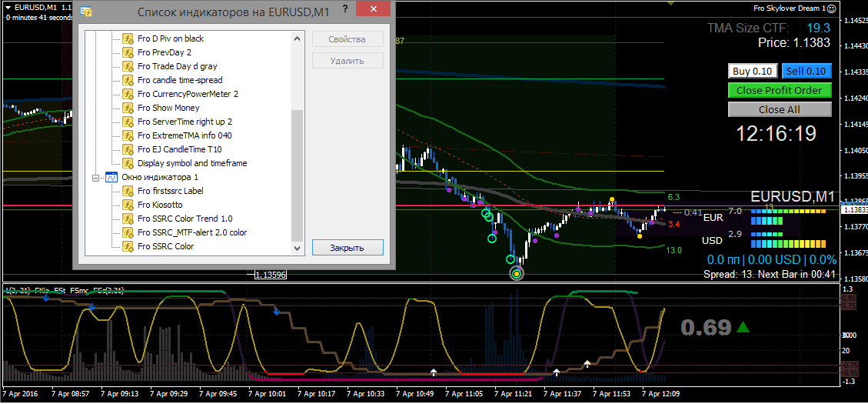
Task: Click the indicator list dialog title icon
Action: click(x=86, y=12)
